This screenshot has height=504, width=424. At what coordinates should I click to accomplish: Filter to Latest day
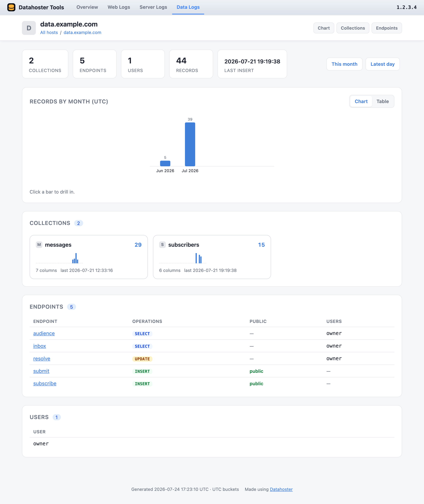coord(382,64)
